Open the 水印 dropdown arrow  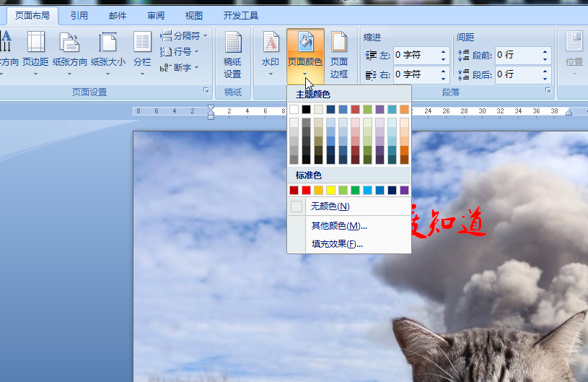tap(271, 74)
